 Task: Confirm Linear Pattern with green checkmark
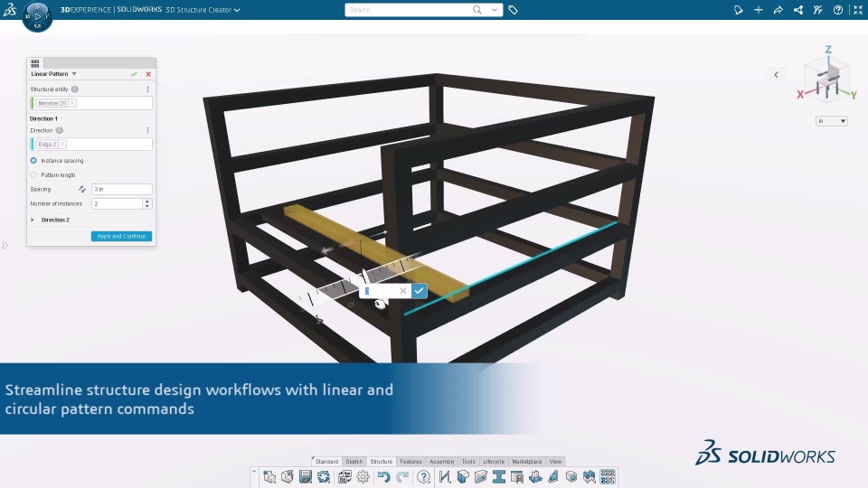pos(134,73)
